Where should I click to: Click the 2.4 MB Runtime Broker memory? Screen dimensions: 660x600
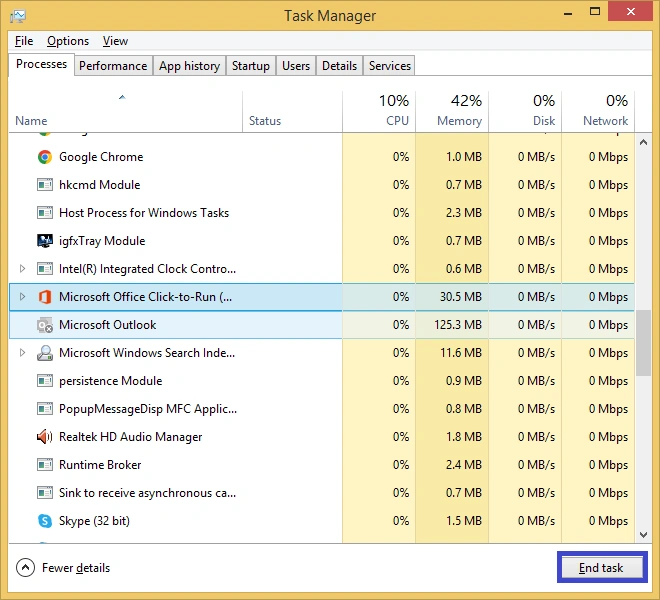point(464,465)
